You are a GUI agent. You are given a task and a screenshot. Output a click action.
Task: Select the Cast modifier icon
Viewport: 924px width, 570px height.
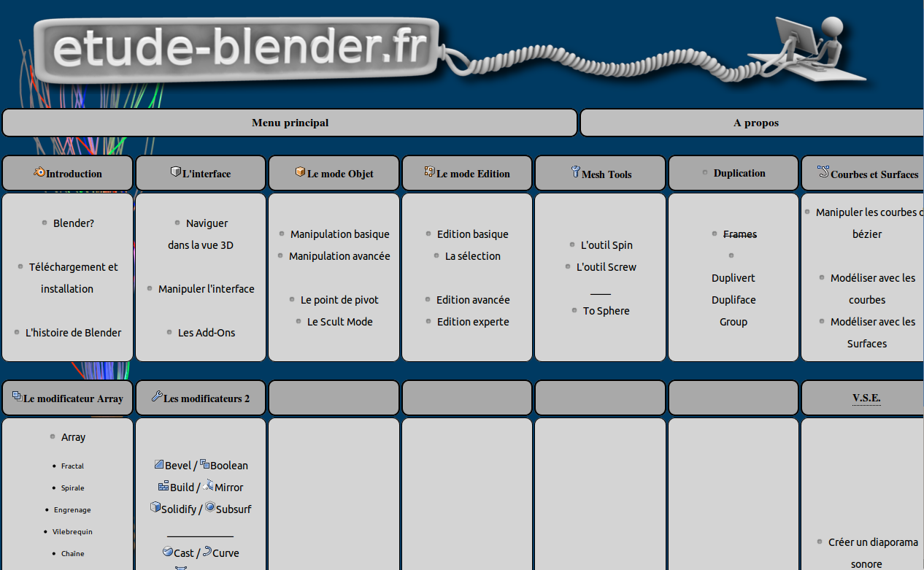point(169,550)
